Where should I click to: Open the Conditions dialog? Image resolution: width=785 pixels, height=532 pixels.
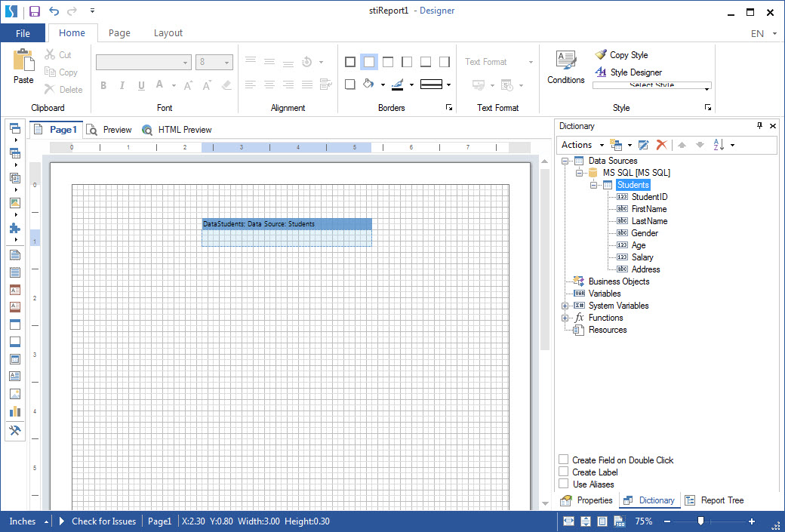coord(565,68)
